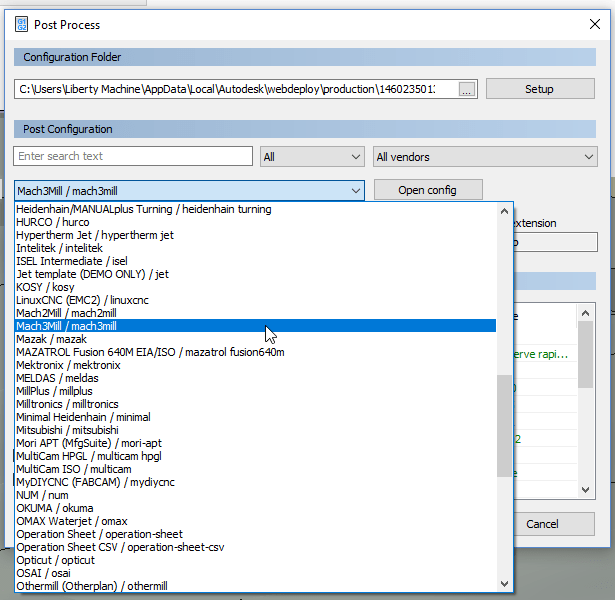Click the Post Process title bar icon
This screenshot has height=600, width=615.
click(21, 24)
